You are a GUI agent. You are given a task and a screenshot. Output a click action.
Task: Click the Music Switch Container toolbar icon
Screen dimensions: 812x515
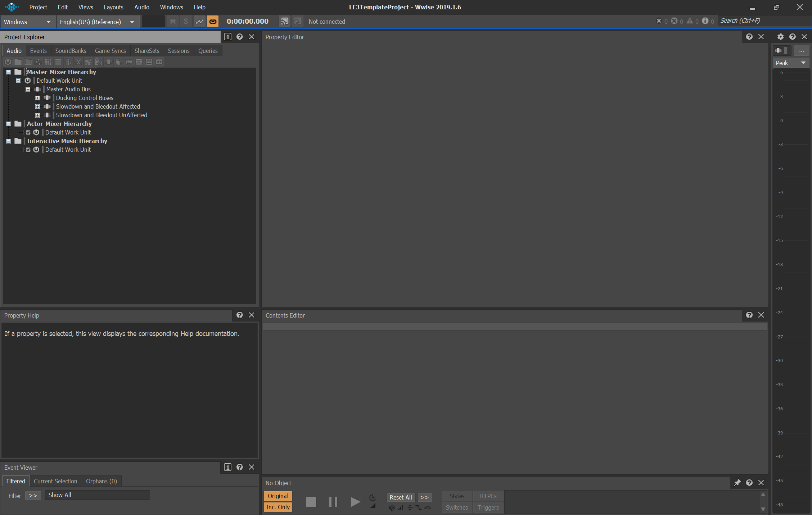tap(129, 62)
